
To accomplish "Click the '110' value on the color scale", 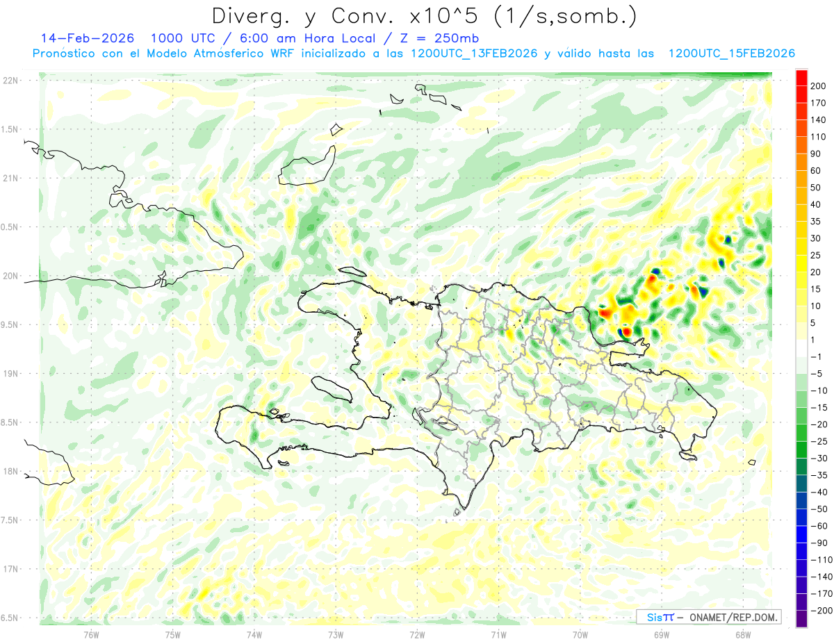I will (819, 137).
